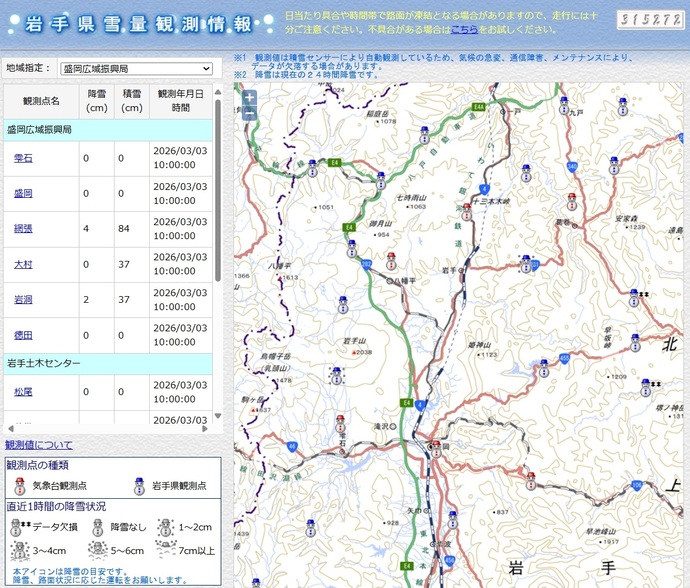Viewport: 690px width, 588px height.
Task: Click red snowman above 八幡平 town label
Action: (391, 261)
